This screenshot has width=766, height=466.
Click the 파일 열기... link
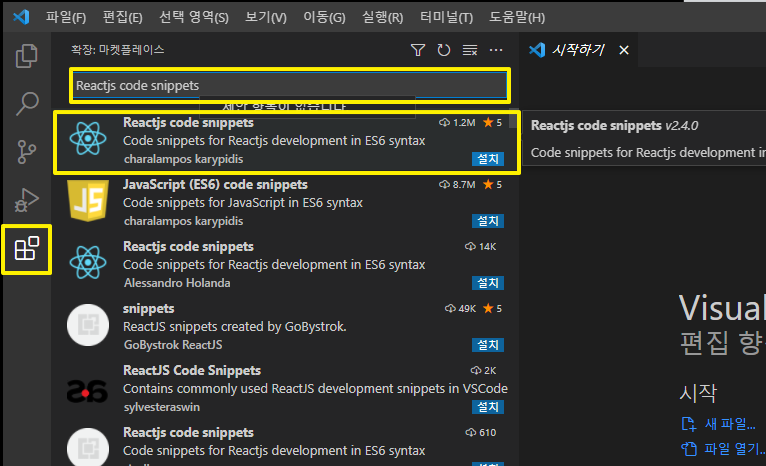coord(735,448)
